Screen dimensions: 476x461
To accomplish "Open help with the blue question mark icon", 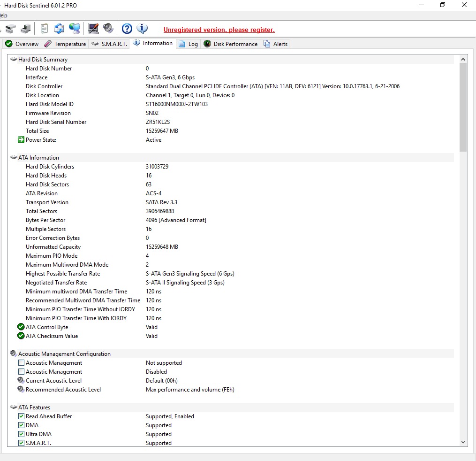I will coord(127,29).
